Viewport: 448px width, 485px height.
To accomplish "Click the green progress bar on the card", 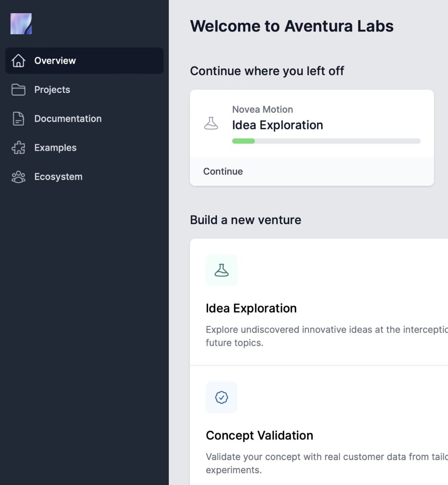I will tap(243, 141).
